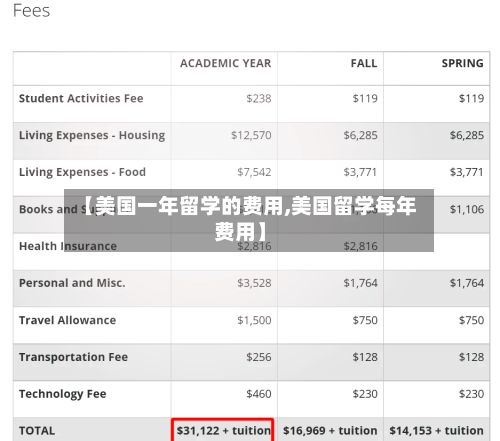Click the Personal and Misc. row label

tap(72, 283)
